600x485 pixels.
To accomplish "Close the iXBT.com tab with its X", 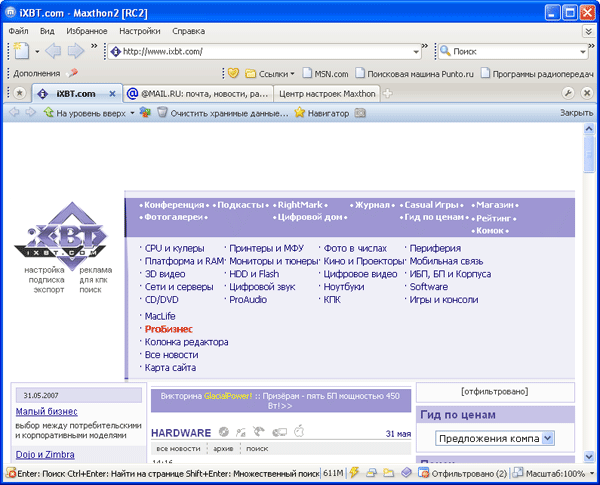I will tap(112, 93).
